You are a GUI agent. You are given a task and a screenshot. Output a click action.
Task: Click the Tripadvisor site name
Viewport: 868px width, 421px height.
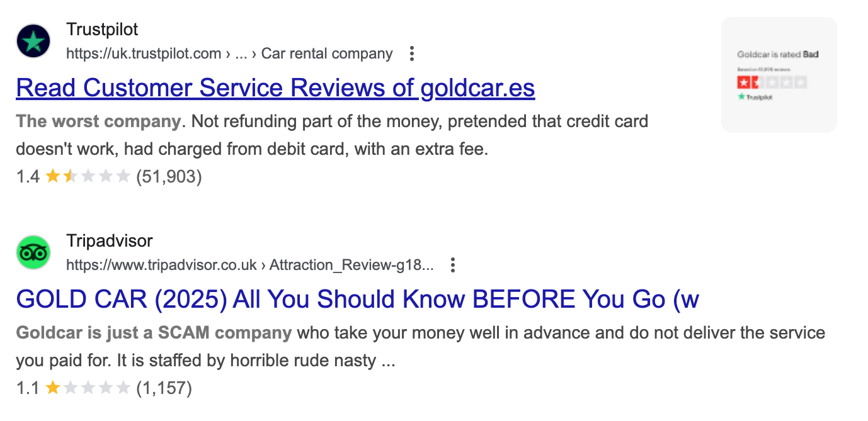tap(110, 241)
